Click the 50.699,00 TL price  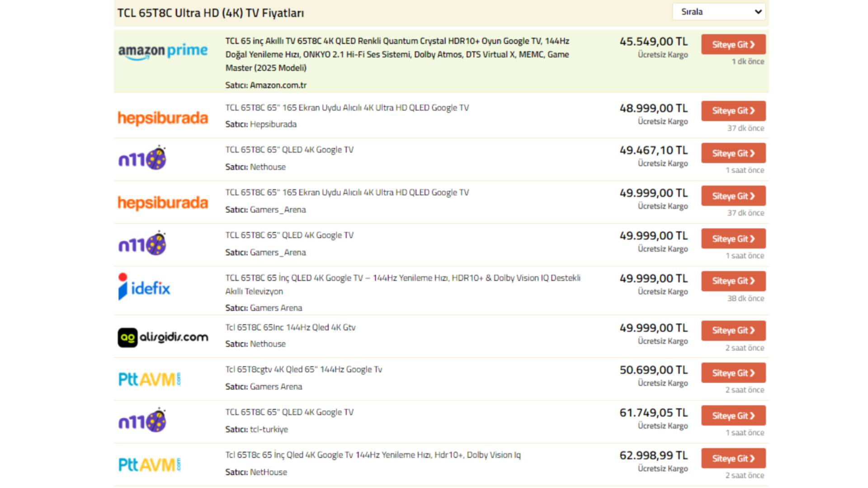tap(653, 370)
